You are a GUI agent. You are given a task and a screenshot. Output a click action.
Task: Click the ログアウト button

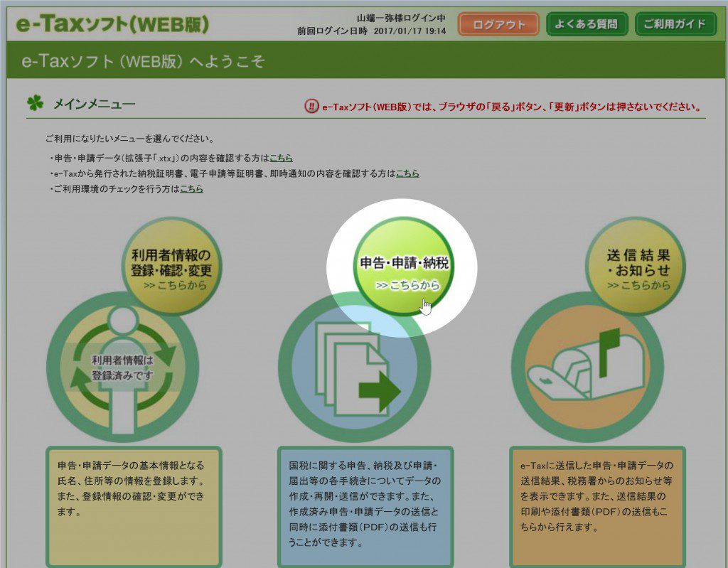[498, 24]
